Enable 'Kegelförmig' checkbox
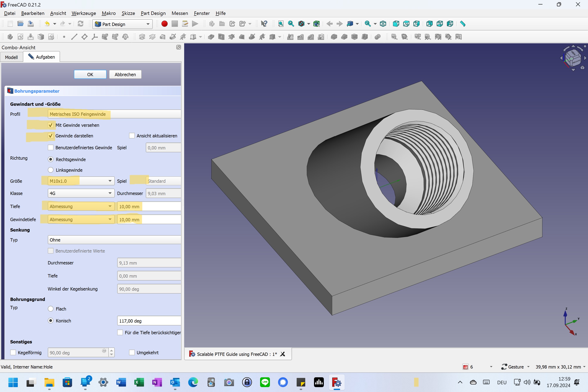 (13, 353)
